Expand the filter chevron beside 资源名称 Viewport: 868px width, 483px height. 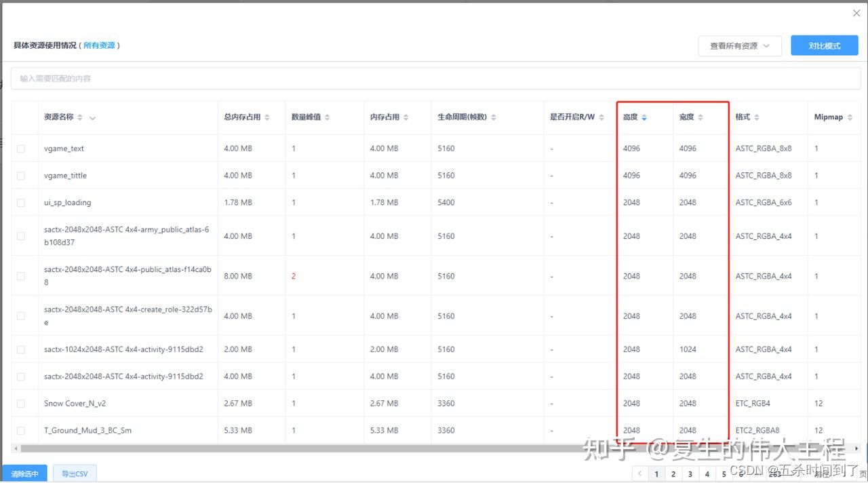pyautogui.click(x=93, y=117)
